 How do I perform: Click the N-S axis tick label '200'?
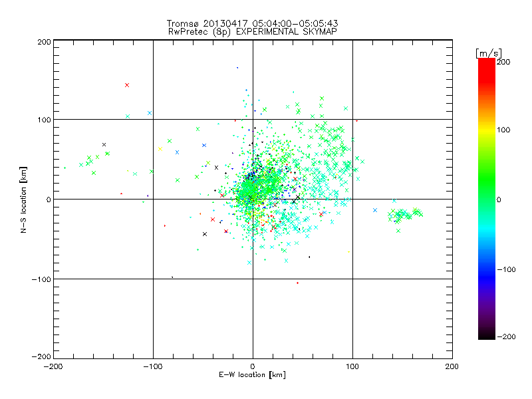[44, 42]
